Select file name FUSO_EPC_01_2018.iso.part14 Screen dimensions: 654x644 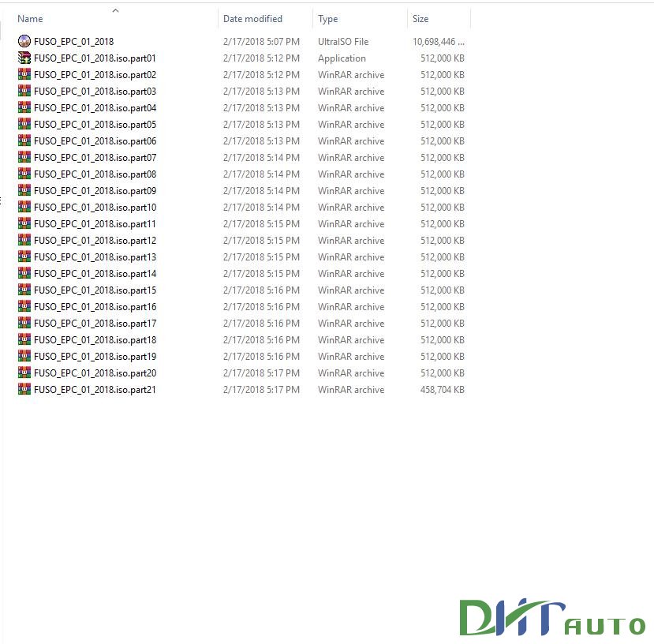[95, 274]
